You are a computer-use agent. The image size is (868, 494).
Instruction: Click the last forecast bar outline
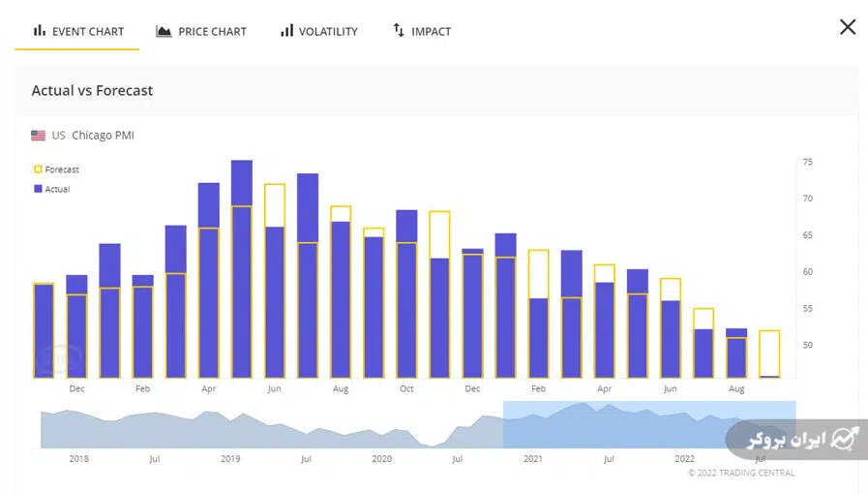(x=769, y=353)
